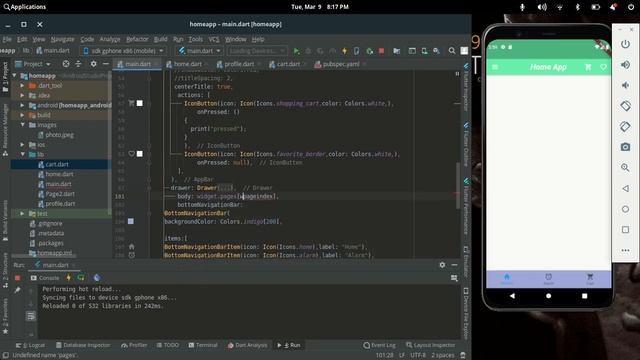Image resolution: width=640 pixels, height=360 pixels.
Task: Select photo.jpeg in images folder
Action: click(60, 135)
